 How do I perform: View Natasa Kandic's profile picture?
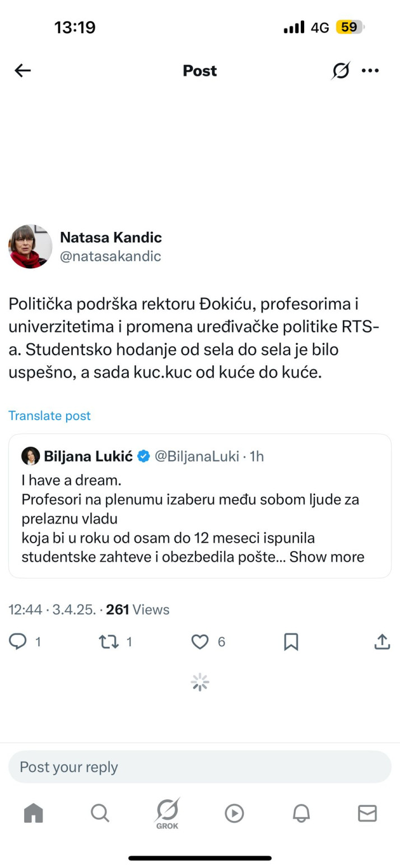point(30,246)
